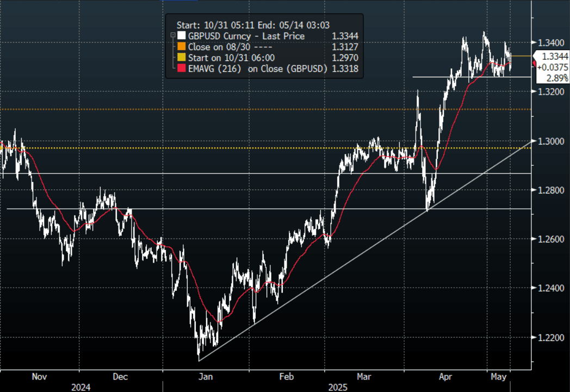Screen dimensions: 570x392
Task: Click the Jan label on the time axis
Action: pyautogui.click(x=206, y=377)
